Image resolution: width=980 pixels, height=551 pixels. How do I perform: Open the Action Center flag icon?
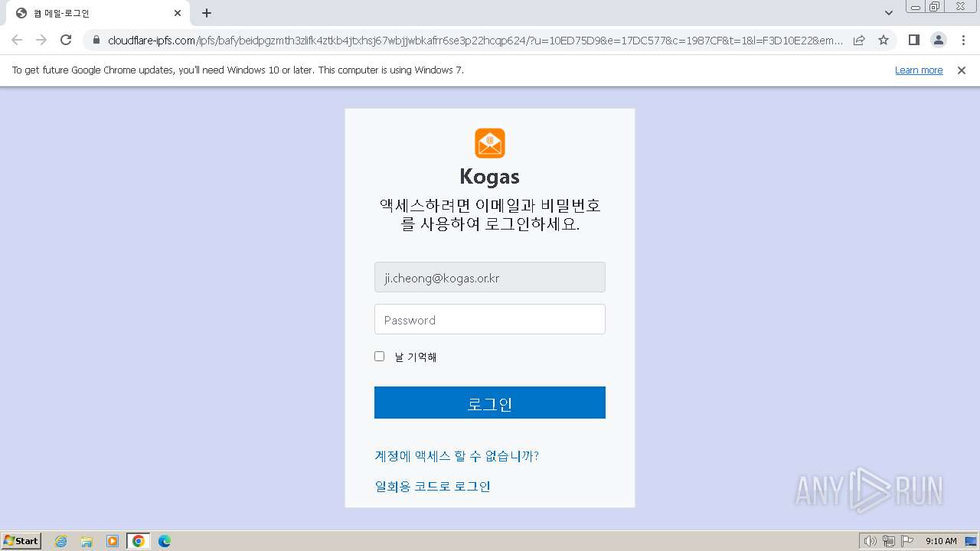point(907,541)
